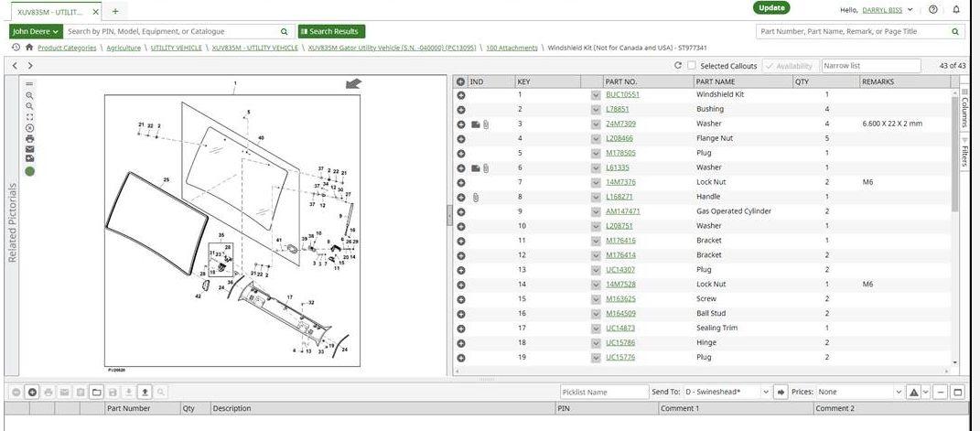Click the green circle in the pictorial toolbar
Screen dimensions: 980x431
[29, 171]
